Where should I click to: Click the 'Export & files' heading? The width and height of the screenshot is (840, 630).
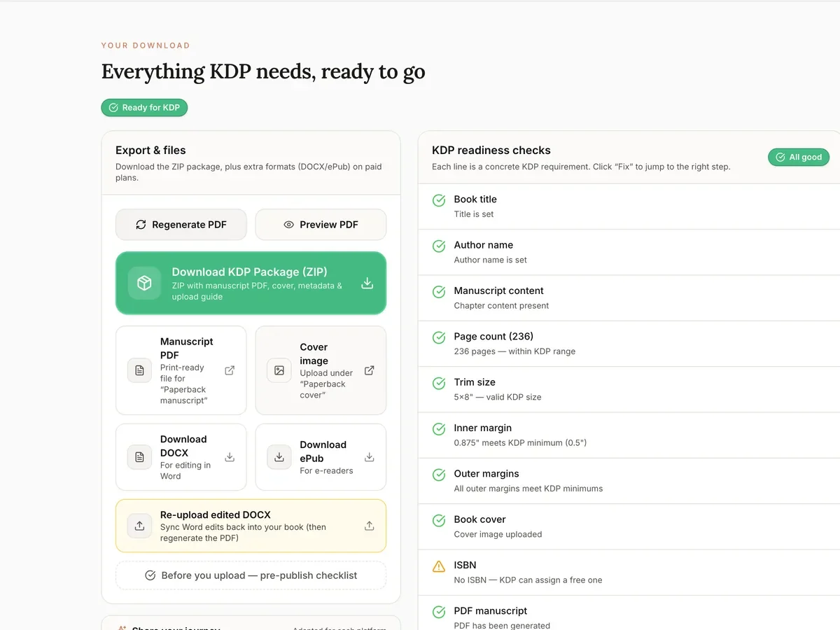click(150, 150)
